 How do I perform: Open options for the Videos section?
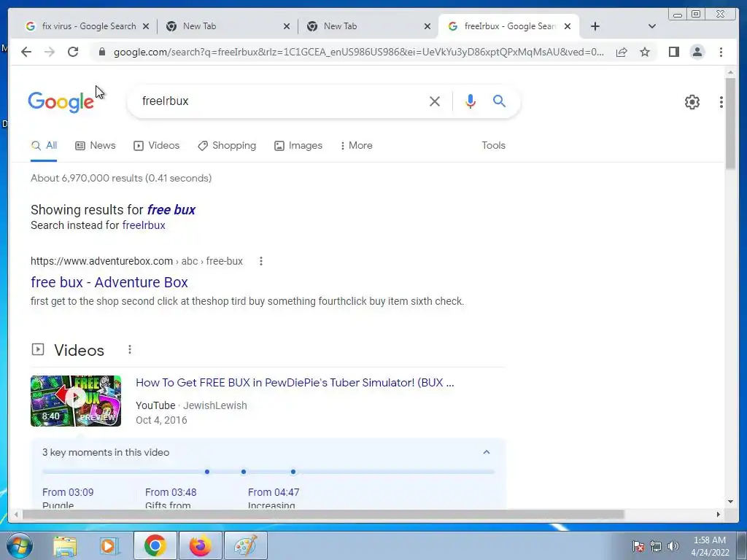pyautogui.click(x=130, y=349)
